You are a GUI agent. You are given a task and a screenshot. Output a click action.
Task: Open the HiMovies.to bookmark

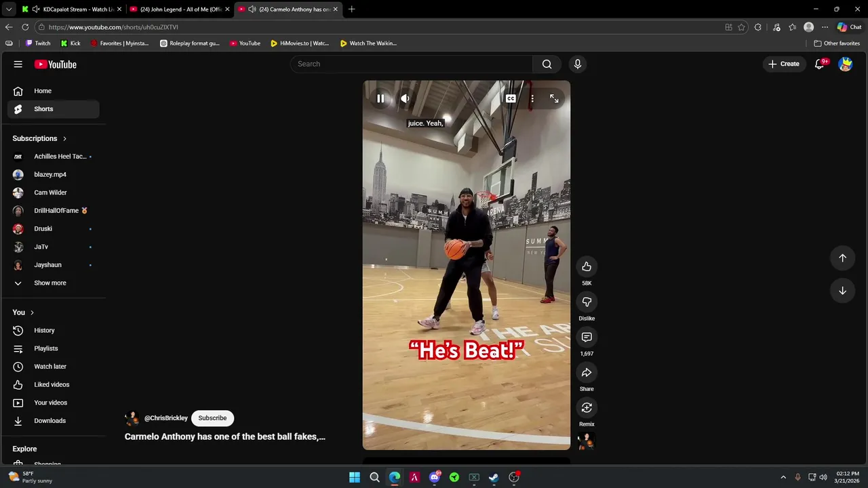pos(299,43)
